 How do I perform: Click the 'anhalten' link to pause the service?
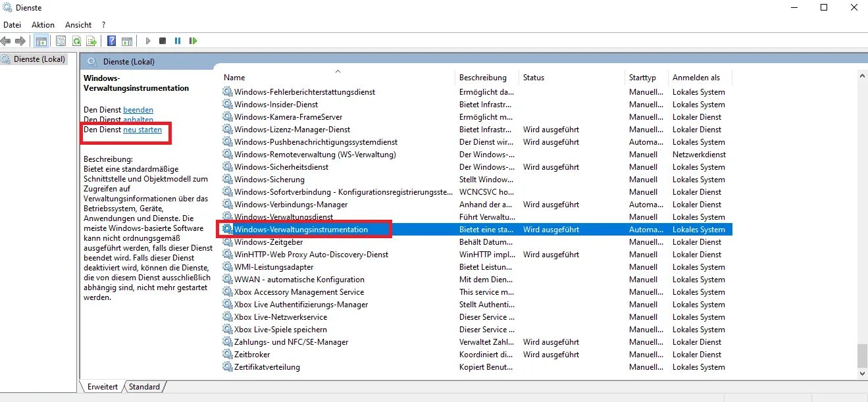click(138, 120)
